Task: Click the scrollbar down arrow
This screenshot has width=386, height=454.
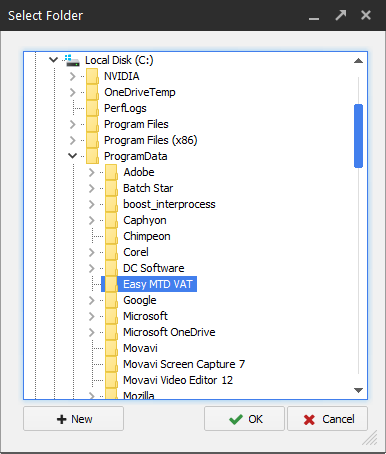Action: [x=358, y=390]
